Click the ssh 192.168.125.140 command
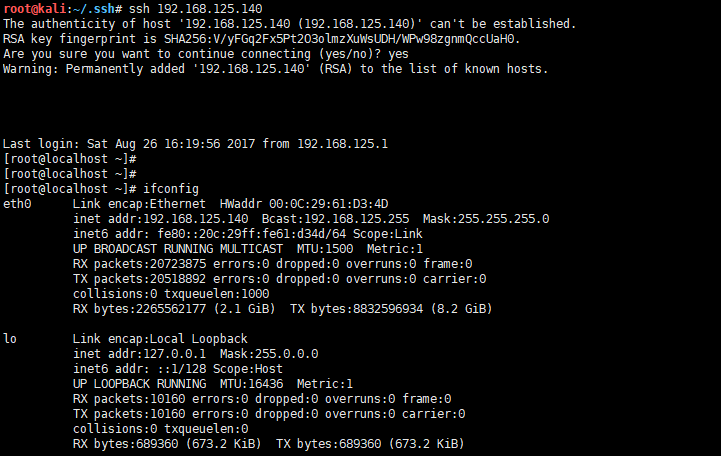The image size is (721, 456). (195, 9)
